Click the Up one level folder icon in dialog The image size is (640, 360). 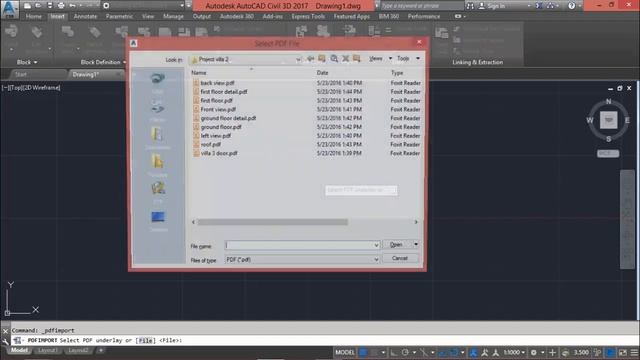[x=322, y=59]
